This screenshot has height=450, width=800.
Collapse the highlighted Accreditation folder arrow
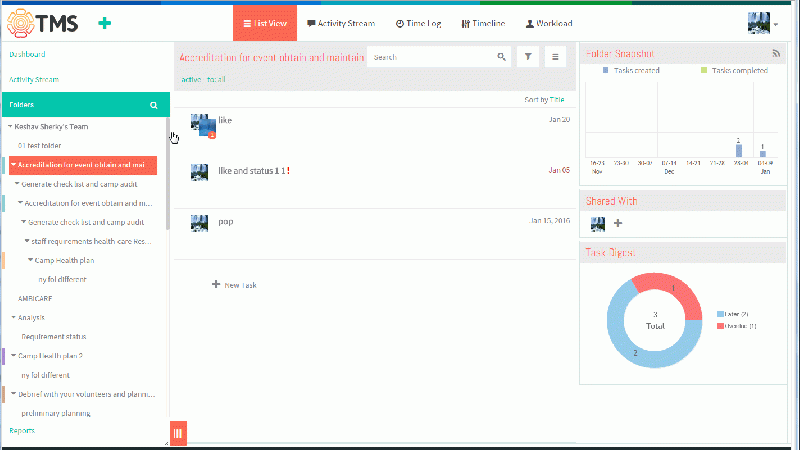tap(13, 165)
